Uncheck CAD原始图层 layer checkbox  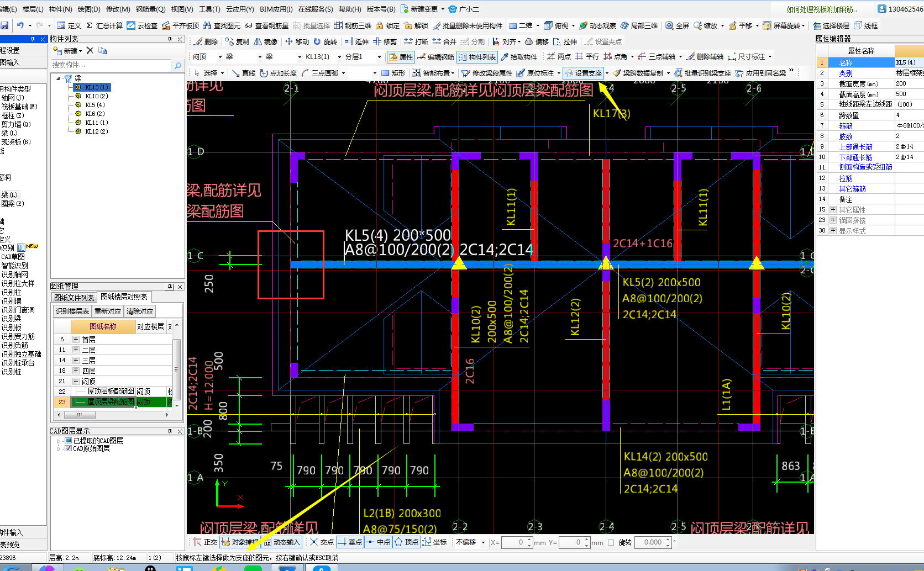[69, 448]
